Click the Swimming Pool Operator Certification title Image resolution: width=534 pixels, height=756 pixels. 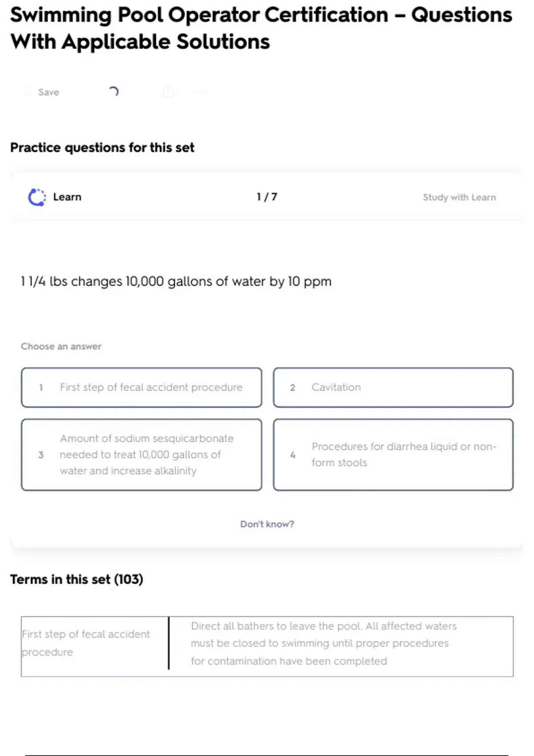pos(261,28)
